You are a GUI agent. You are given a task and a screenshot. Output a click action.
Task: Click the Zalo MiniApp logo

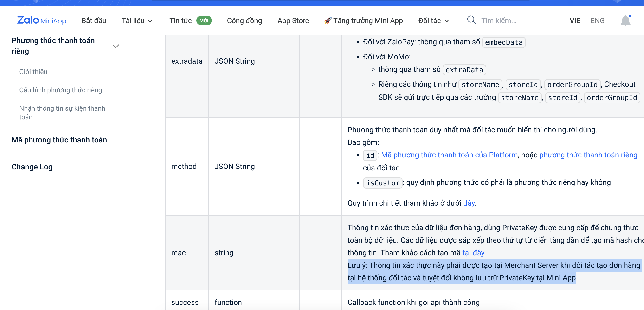[x=41, y=20]
